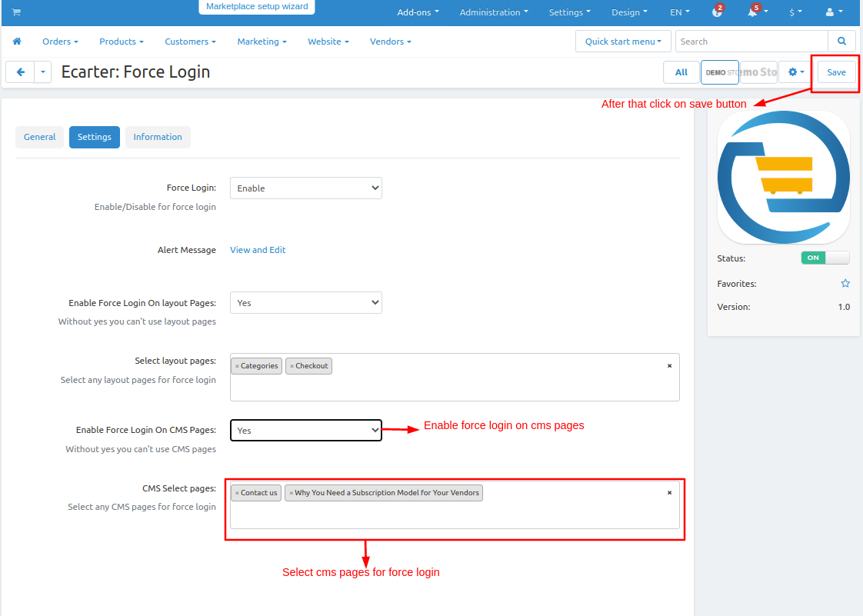Open the Force Login Enable dropdown

(x=306, y=188)
